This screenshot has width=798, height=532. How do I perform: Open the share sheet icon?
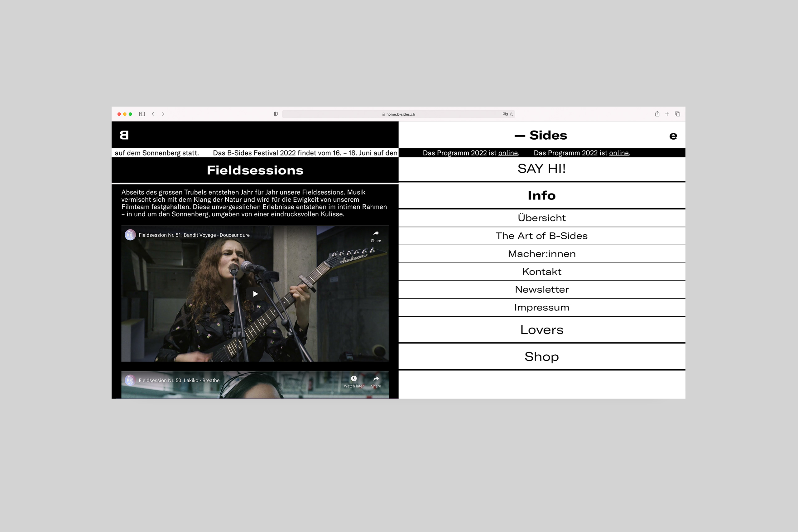pos(657,114)
